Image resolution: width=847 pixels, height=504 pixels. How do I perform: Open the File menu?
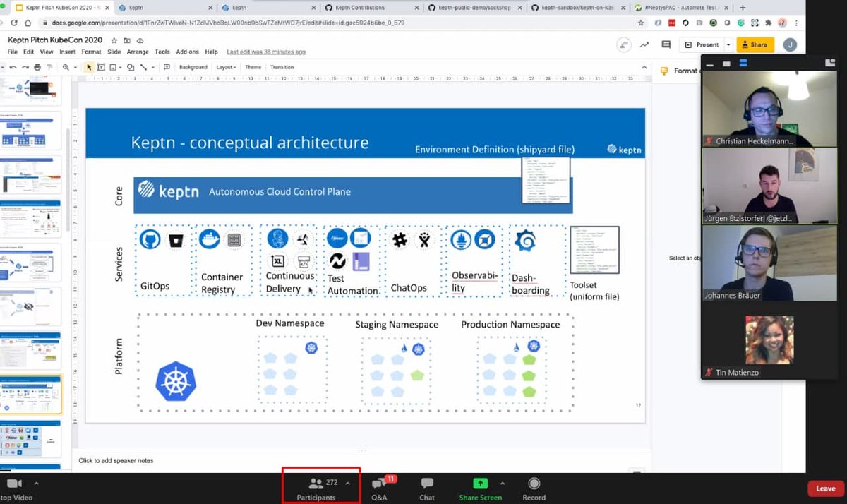tap(13, 52)
